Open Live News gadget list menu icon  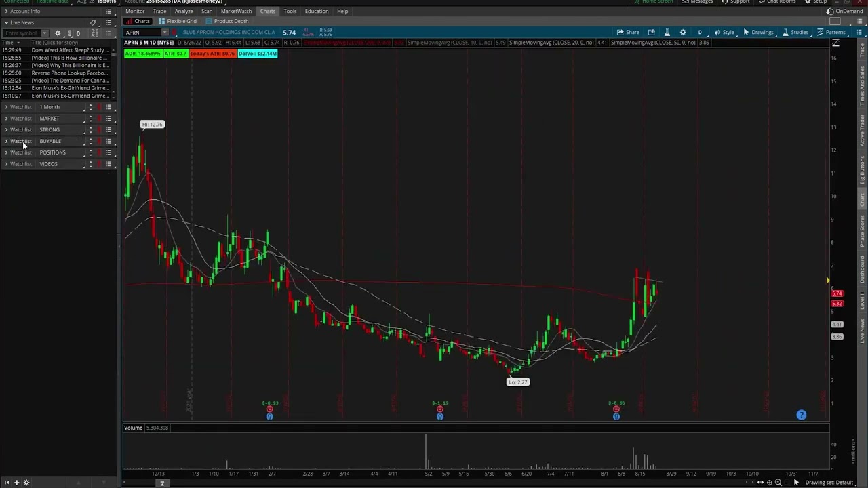point(108,22)
